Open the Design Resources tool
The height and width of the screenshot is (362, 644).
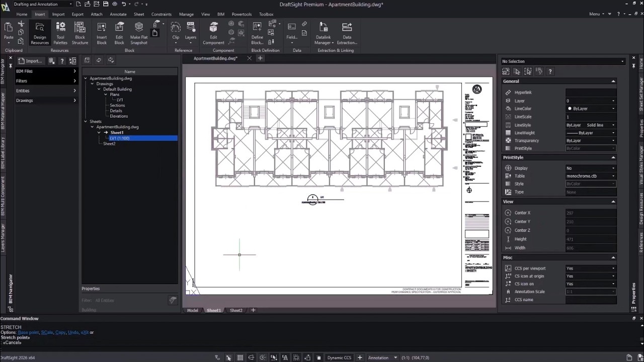point(40,33)
